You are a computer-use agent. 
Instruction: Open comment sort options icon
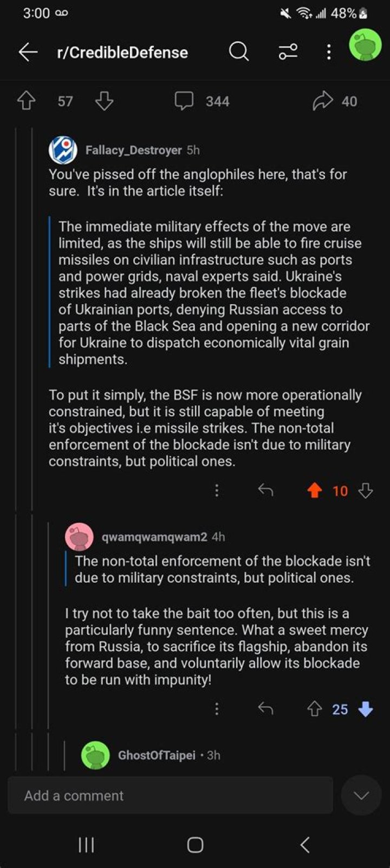pos(288,52)
